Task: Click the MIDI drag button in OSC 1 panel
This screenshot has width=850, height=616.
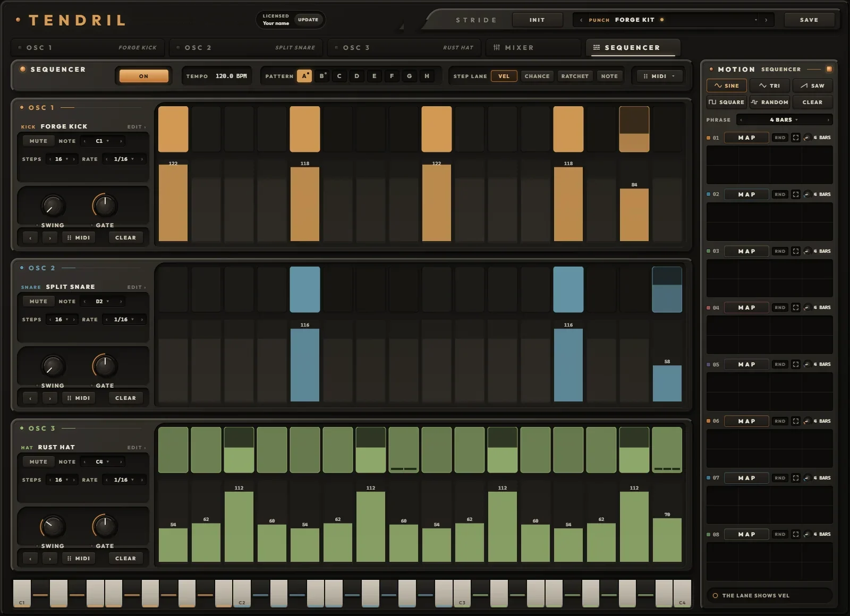Action: [x=79, y=237]
